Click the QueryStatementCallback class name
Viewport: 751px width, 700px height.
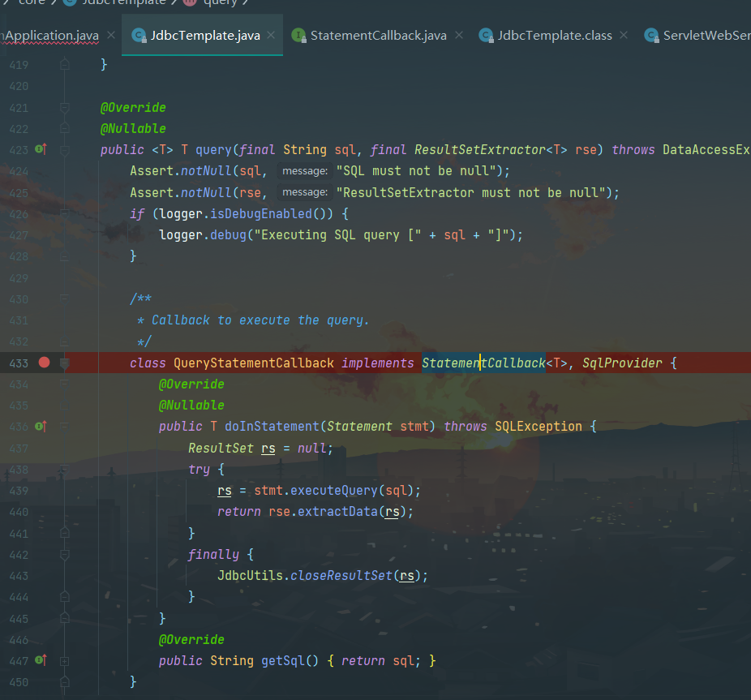254,363
